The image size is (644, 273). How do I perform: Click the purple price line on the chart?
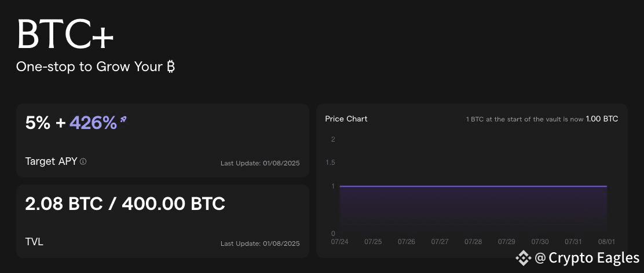[473, 186]
